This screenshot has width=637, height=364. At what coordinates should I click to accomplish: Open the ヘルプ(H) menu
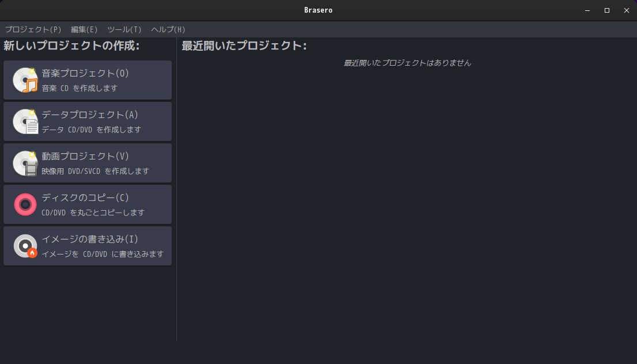click(168, 29)
